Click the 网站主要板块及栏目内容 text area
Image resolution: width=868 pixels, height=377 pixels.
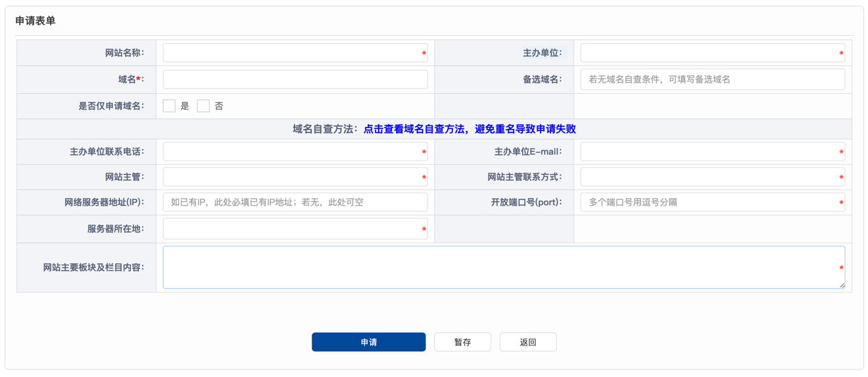pyautogui.click(x=504, y=267)
